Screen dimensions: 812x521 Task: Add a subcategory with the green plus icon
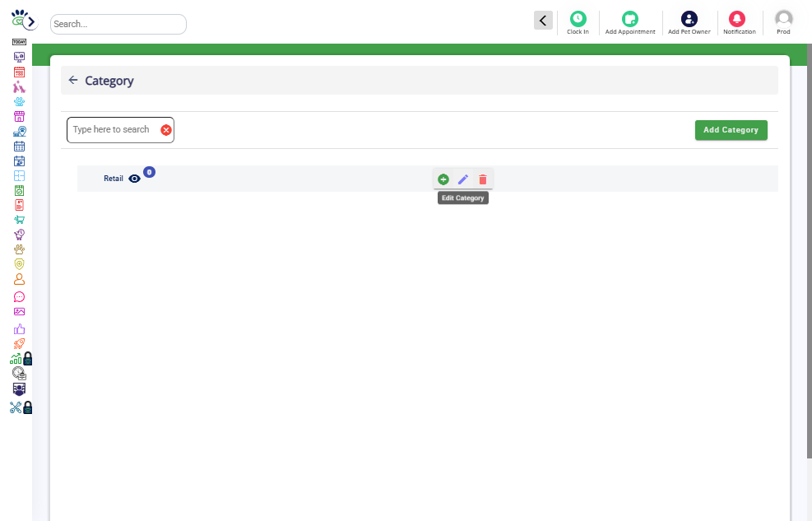coord(443,179)
